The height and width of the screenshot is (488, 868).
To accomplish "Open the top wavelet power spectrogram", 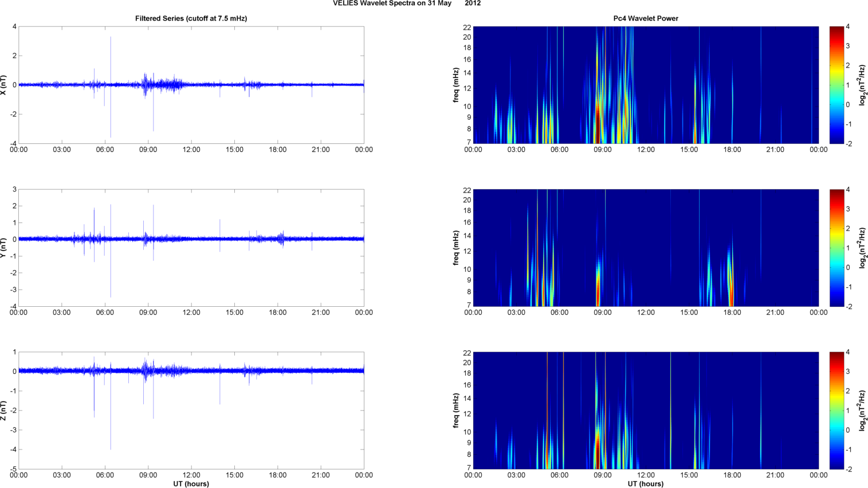I will click(646, 85).
